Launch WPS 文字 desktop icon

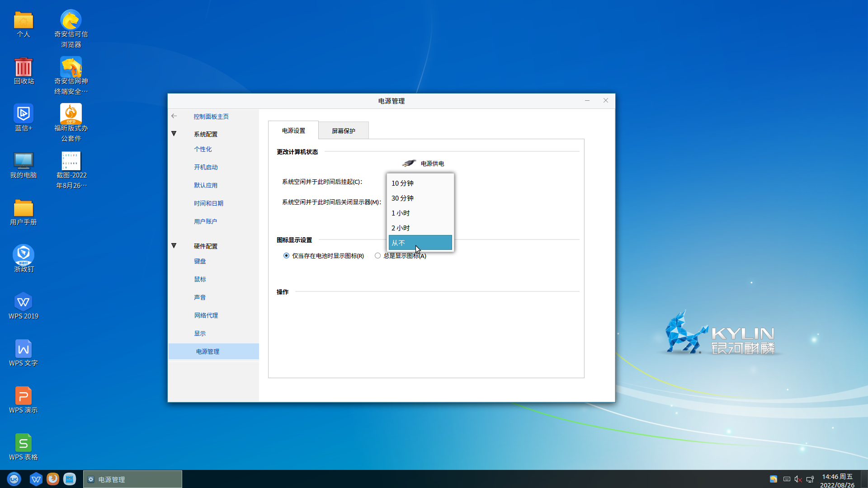click(24, 349)
